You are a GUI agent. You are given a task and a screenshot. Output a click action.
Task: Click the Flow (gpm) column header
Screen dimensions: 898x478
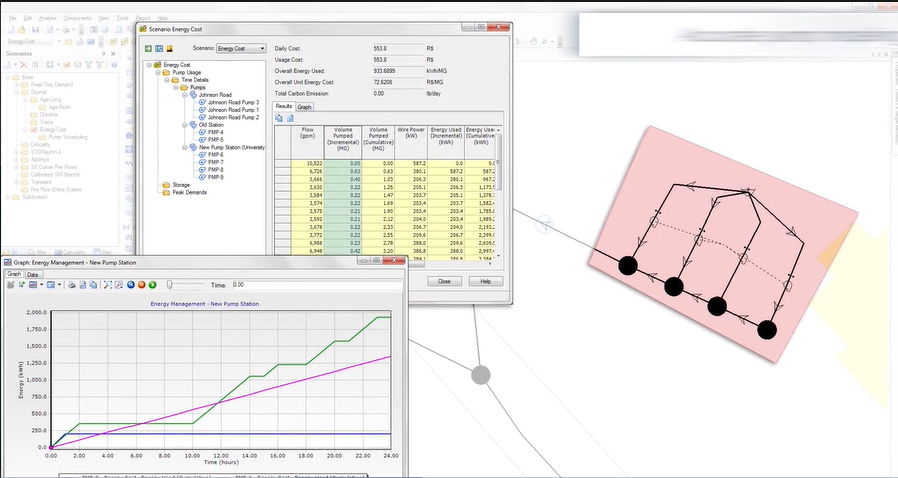coord(308,143)
